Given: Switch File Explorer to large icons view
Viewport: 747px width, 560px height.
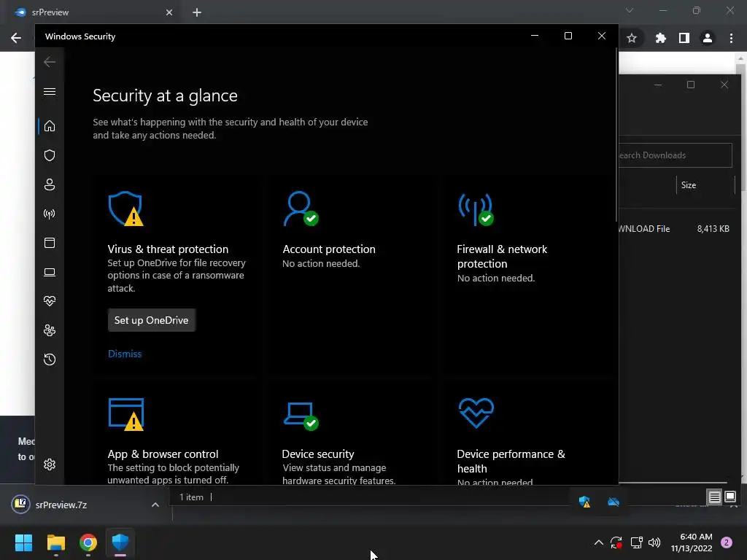Looking at the screenshot, I should coord(730,497).
